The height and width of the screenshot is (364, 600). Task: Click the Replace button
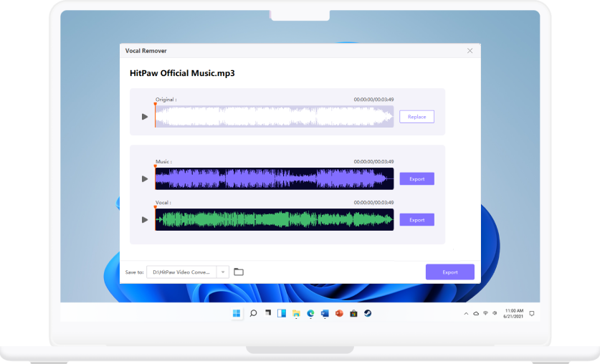(416, 117)
